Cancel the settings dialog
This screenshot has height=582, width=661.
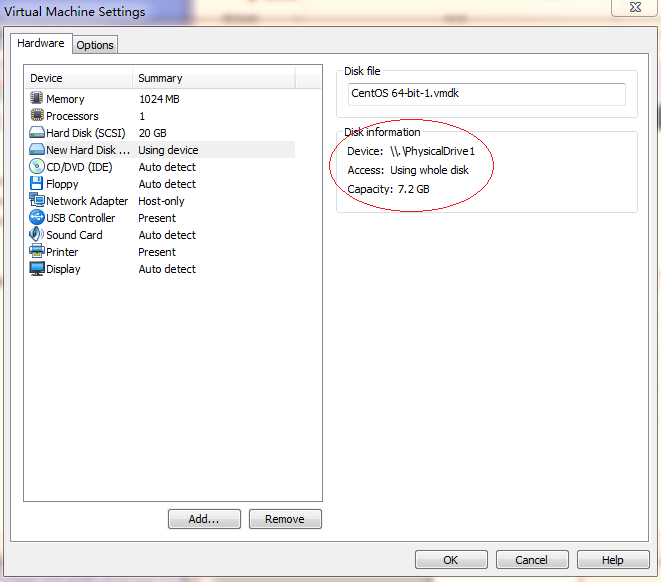click(532, 560)
